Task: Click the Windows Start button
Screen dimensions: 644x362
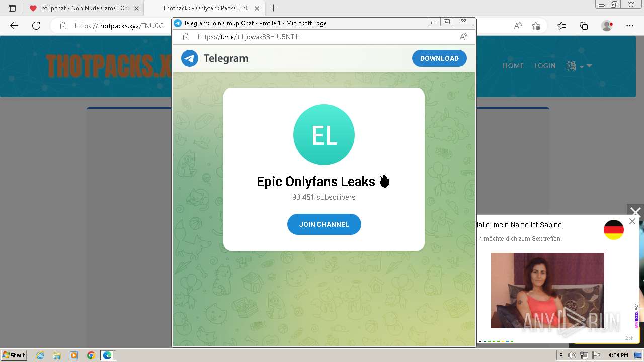Action: coord(14,355)
